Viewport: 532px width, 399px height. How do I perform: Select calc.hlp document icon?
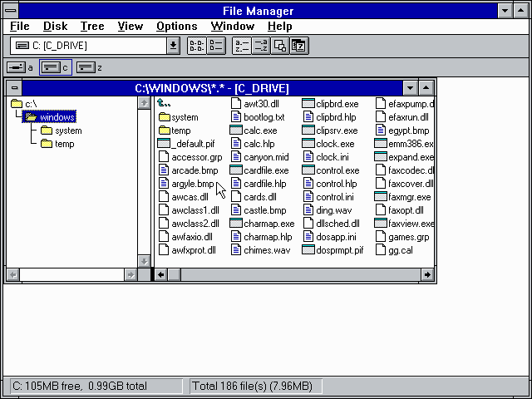click(236, 144)
